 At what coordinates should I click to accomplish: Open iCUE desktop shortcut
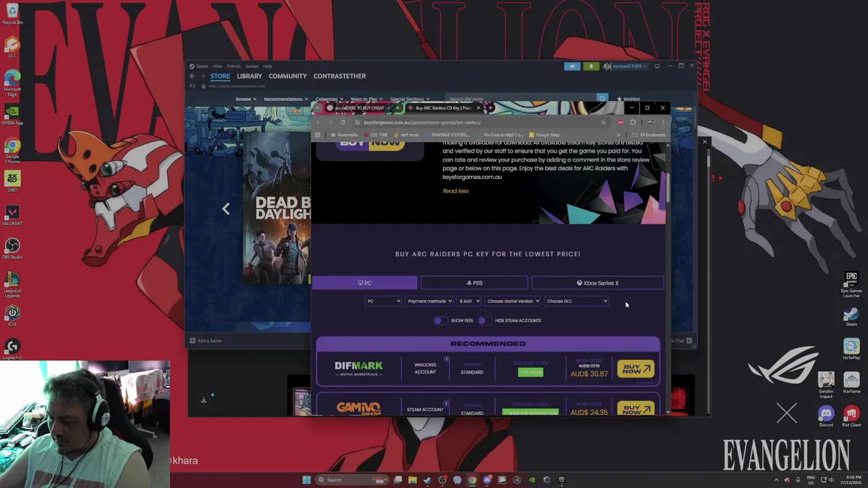point(12,315)
